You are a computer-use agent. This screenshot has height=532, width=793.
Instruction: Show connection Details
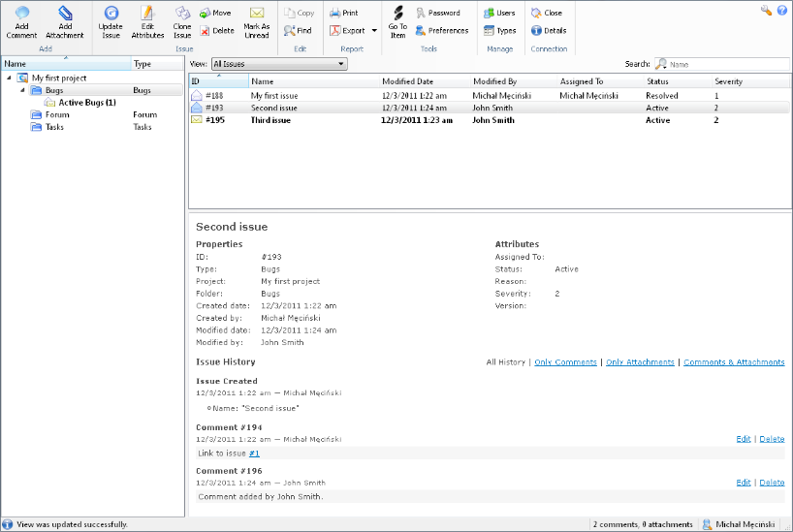(x=549, y=31)
